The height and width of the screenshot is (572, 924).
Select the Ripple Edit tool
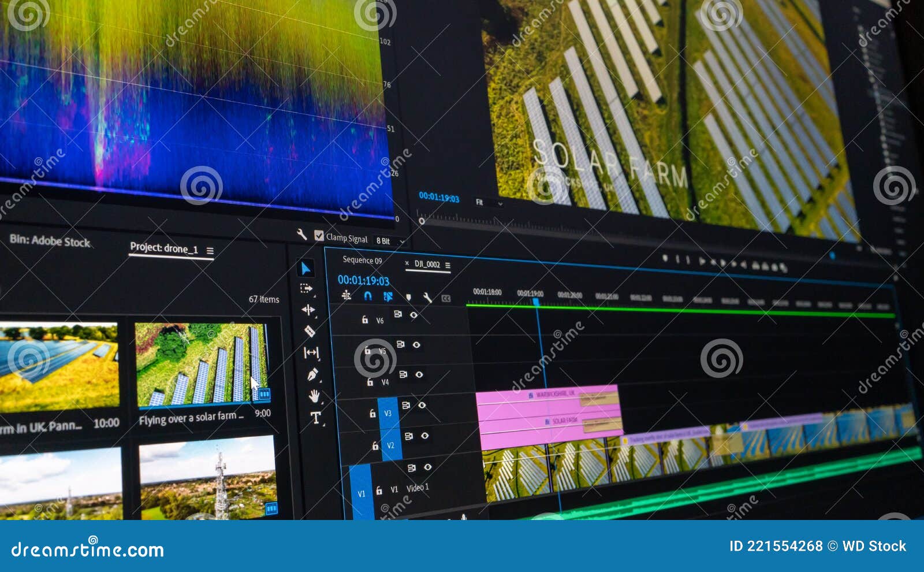tap(308, 309)
